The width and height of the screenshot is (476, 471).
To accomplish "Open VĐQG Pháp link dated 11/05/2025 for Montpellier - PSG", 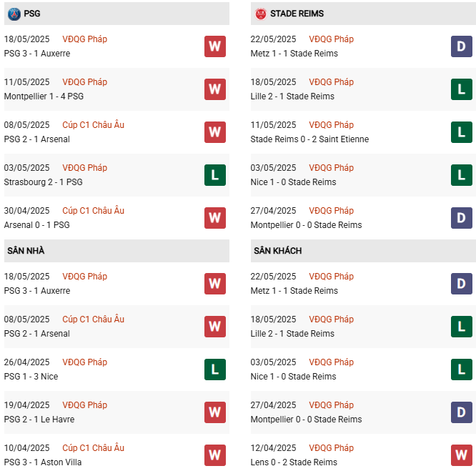I will tap(84, 82).
